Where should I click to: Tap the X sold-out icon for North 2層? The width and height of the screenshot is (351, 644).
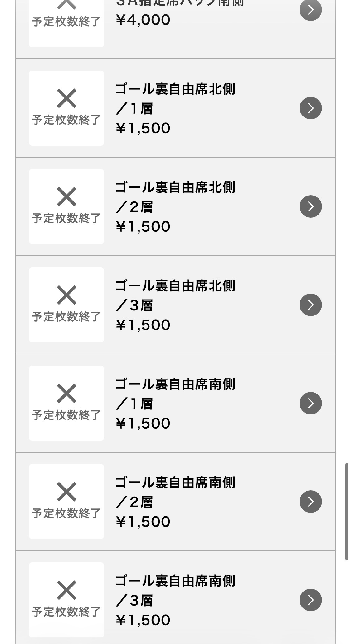click(x=66, y=197)
